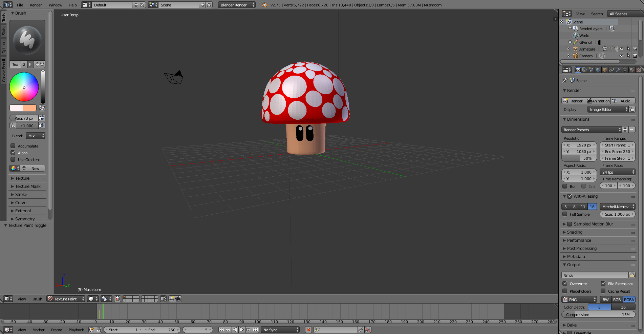Open the Texture Paint mode dropdown
Screen dimensions: 644x334
[66, 299]
